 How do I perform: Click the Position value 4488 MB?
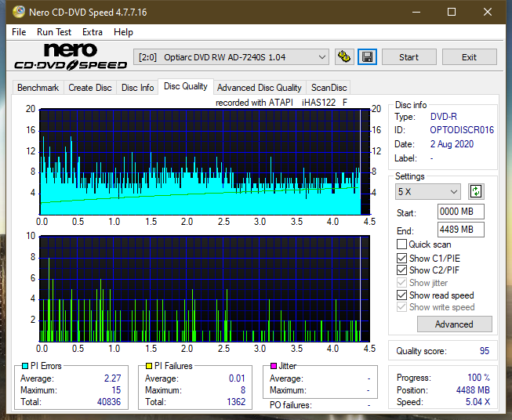point(473,390)
